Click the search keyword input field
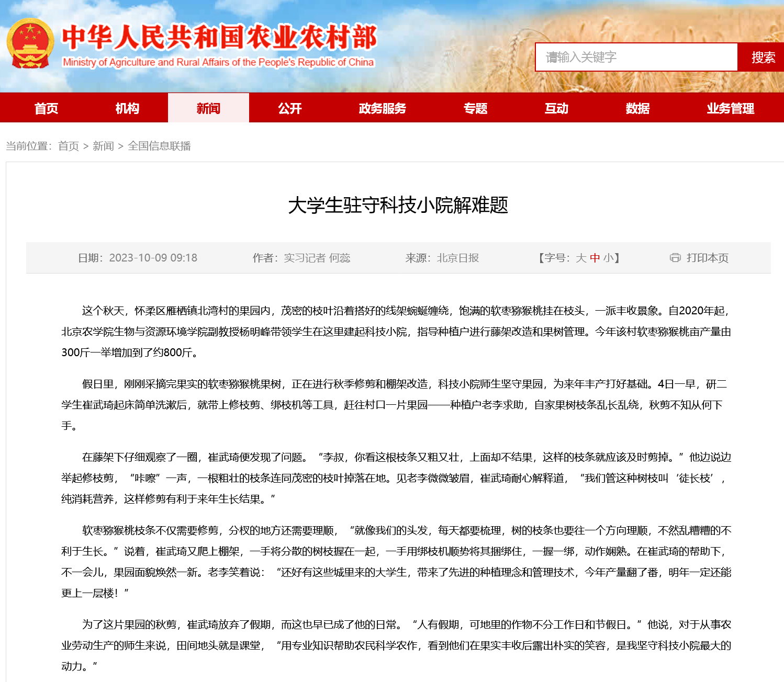This screenshot has width=784, height=682. [636, 57]
